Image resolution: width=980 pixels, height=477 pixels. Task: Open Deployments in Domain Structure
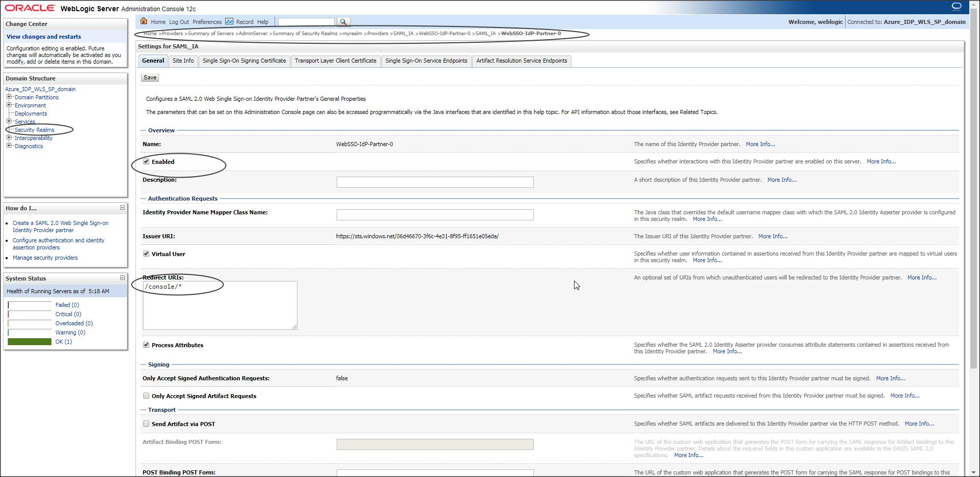tap(31, 114)
